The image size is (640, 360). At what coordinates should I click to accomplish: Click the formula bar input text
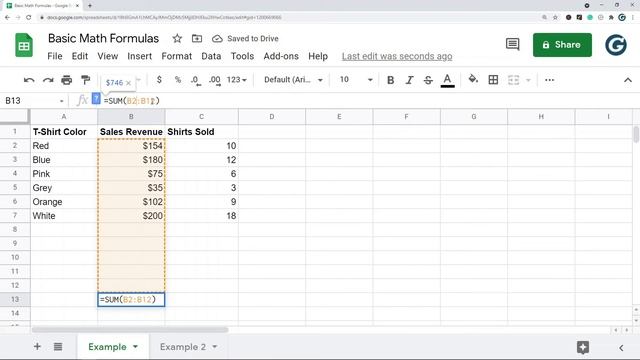point(131,101)
